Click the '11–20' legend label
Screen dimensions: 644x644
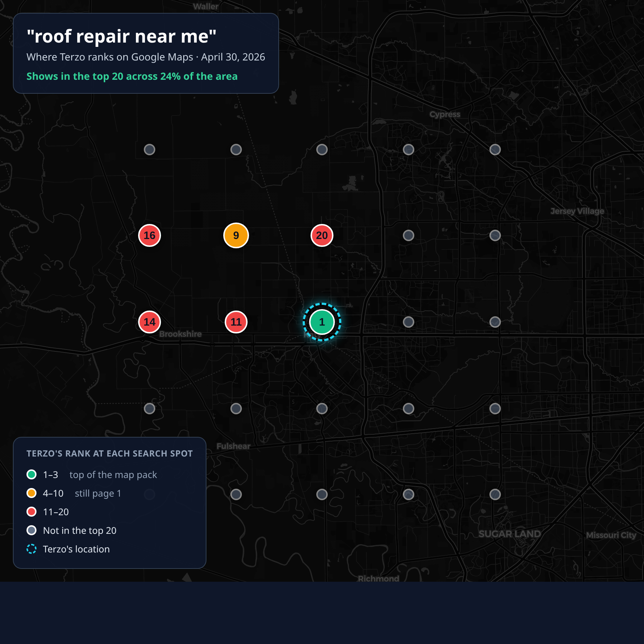56,512
